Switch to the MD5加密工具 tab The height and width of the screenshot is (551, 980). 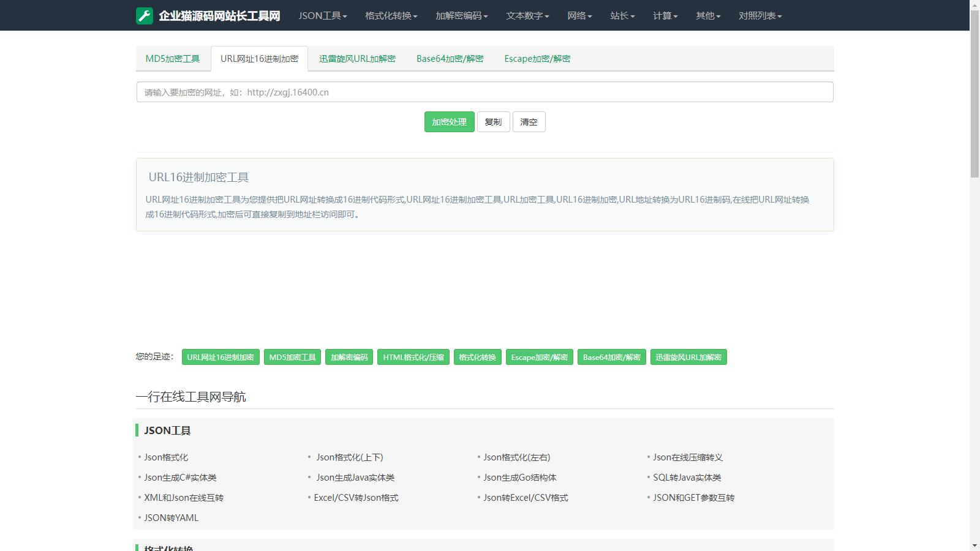pyautogui.click(x=173, y=59)
